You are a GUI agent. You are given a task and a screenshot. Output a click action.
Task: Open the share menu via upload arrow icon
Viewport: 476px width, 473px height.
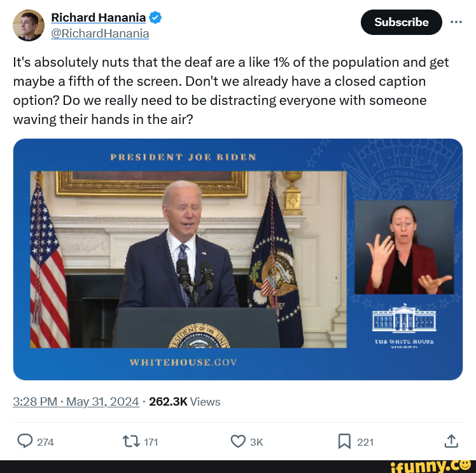tap(451, 441)
